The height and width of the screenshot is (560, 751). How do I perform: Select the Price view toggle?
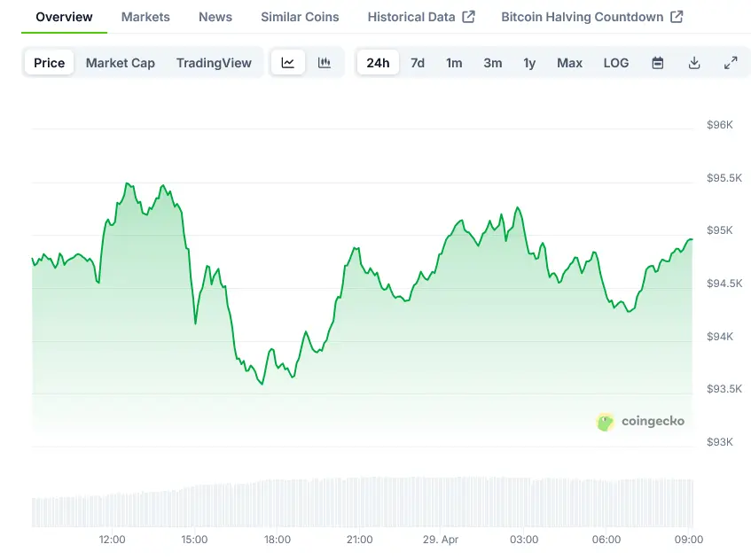pyautogui.click(x=50, y=63)
